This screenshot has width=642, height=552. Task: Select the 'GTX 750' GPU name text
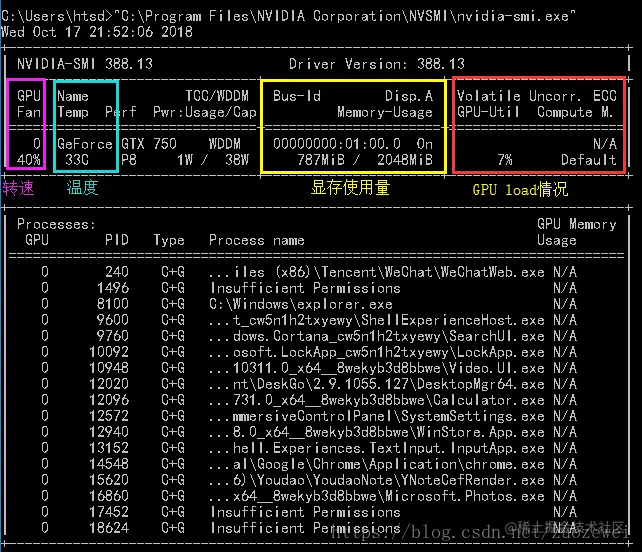point(149,144)
